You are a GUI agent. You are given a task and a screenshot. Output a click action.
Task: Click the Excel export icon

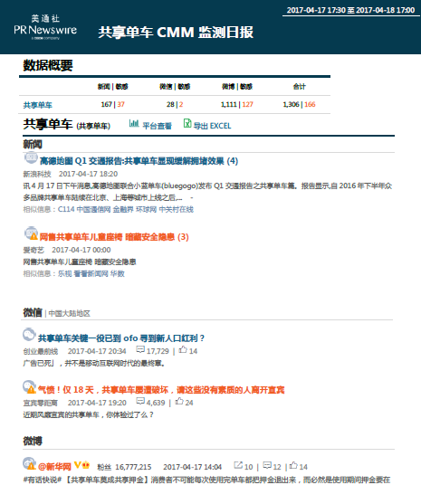[187, 123]
